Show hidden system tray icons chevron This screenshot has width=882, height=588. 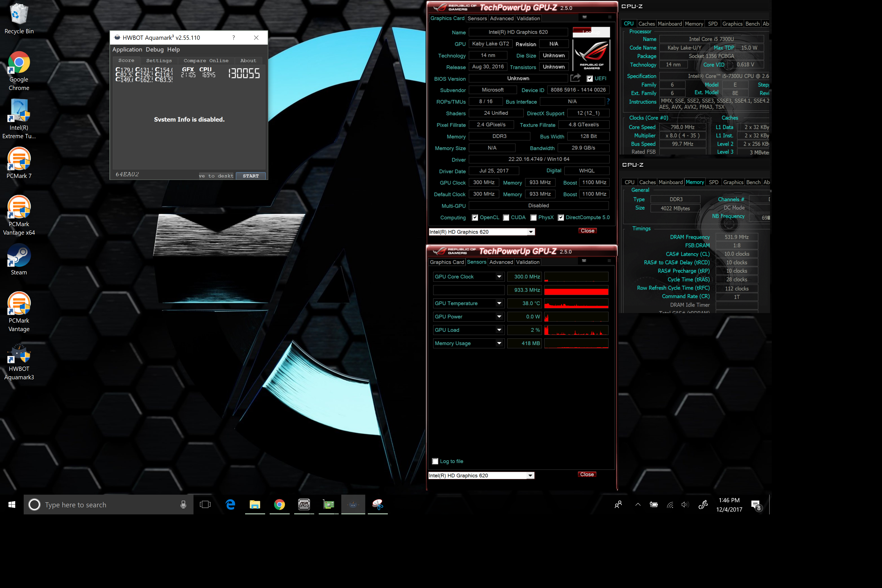(638, 505)
